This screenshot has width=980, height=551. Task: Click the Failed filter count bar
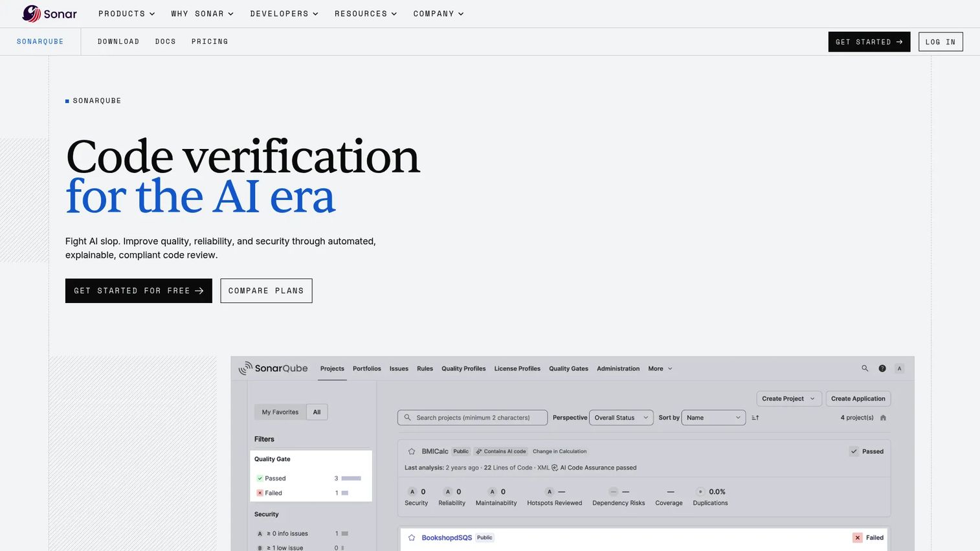(x=345, y=493)
